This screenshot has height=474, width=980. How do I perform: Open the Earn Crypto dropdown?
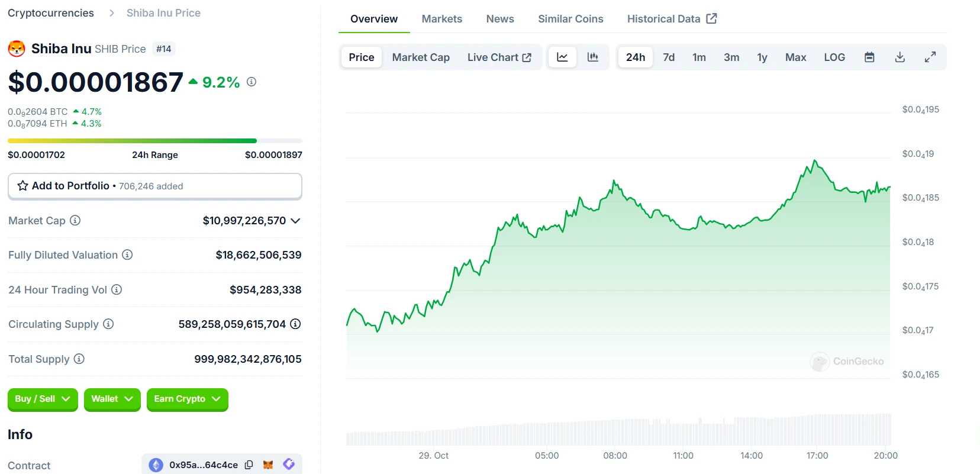(x=187, y=399)
